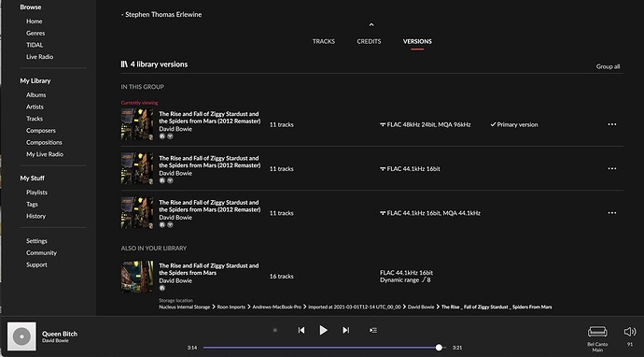Click the playback progress slider handle
Image resolution: width=644 pixels, height=357 pixels.
[439, 348]
